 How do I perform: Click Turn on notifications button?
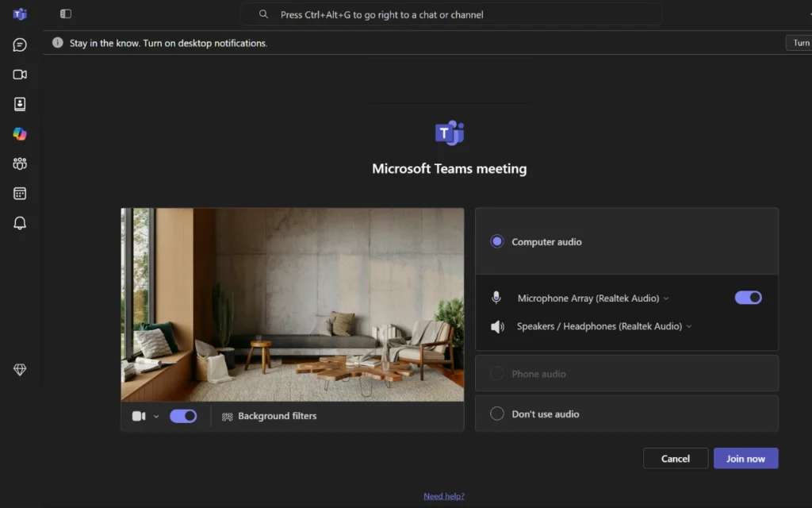pos(799,43)
